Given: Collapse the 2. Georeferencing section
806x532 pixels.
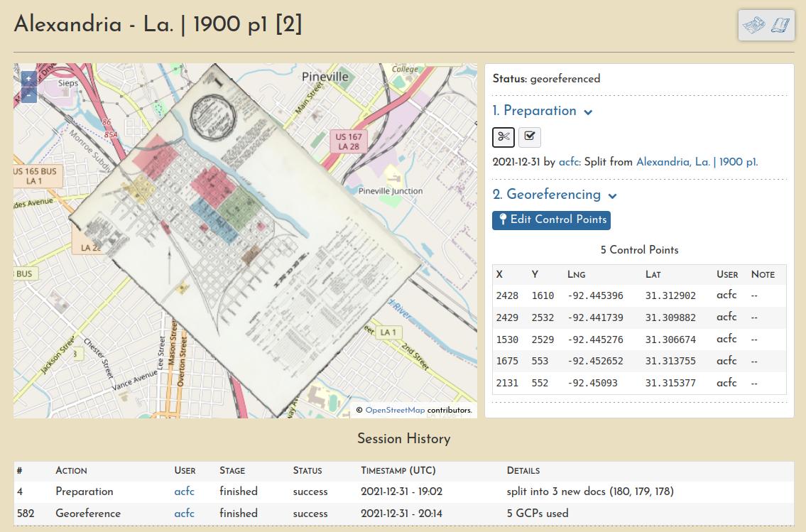Looking at the screenshot, I should 554,195.
